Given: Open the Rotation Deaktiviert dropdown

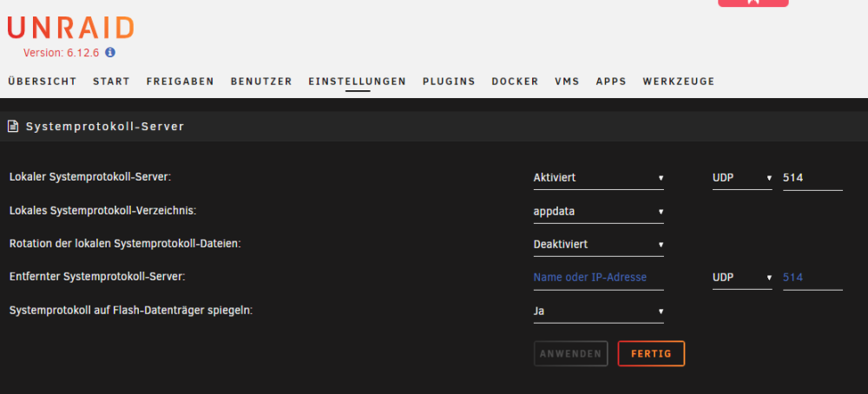Looking at the screenshot, I should [x=598, y=245].
